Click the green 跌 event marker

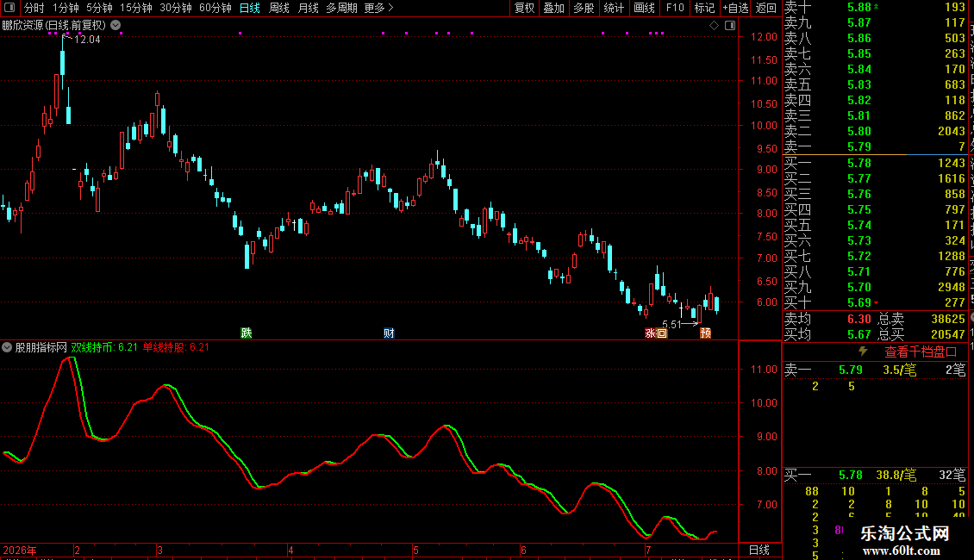click(x=246, y=333)
